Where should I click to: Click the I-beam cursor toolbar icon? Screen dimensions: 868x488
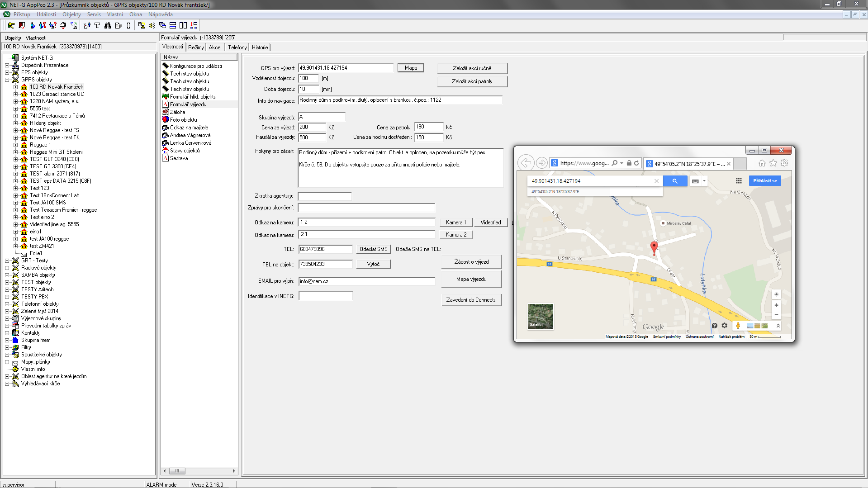point(128,25)
